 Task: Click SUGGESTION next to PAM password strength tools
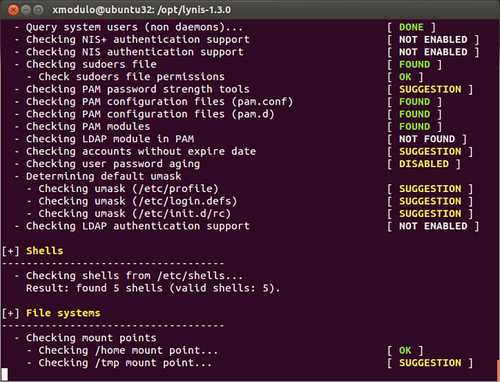(430, 89)
